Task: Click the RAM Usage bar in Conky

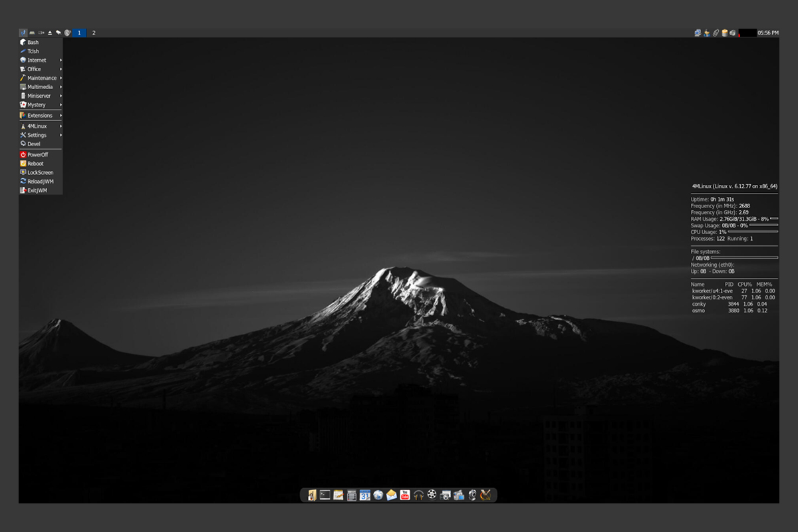Action: click(774, 218)
